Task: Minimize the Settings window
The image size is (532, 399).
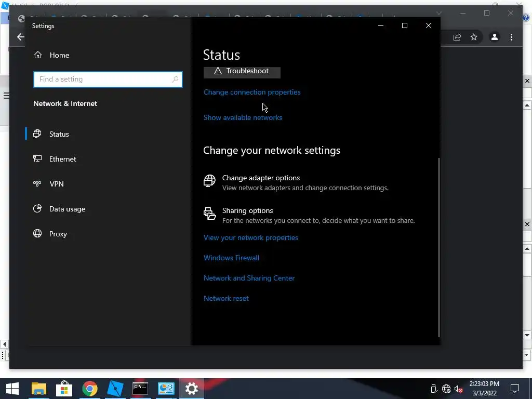Action: pos(381,26)
